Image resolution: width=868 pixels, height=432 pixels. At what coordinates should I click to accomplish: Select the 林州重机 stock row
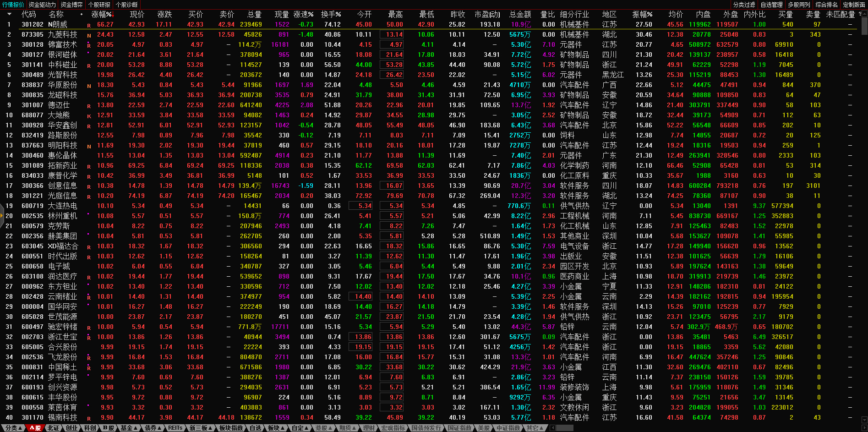pos(63,216)
